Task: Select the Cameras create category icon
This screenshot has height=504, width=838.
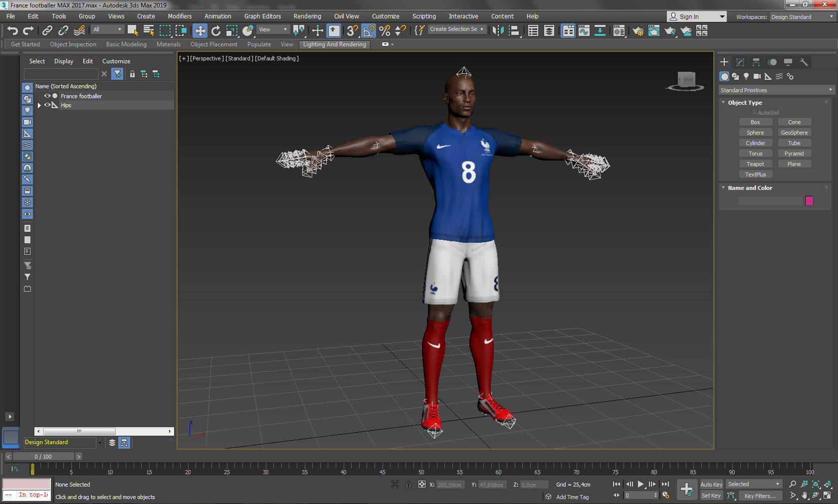Action: point(757,76)
